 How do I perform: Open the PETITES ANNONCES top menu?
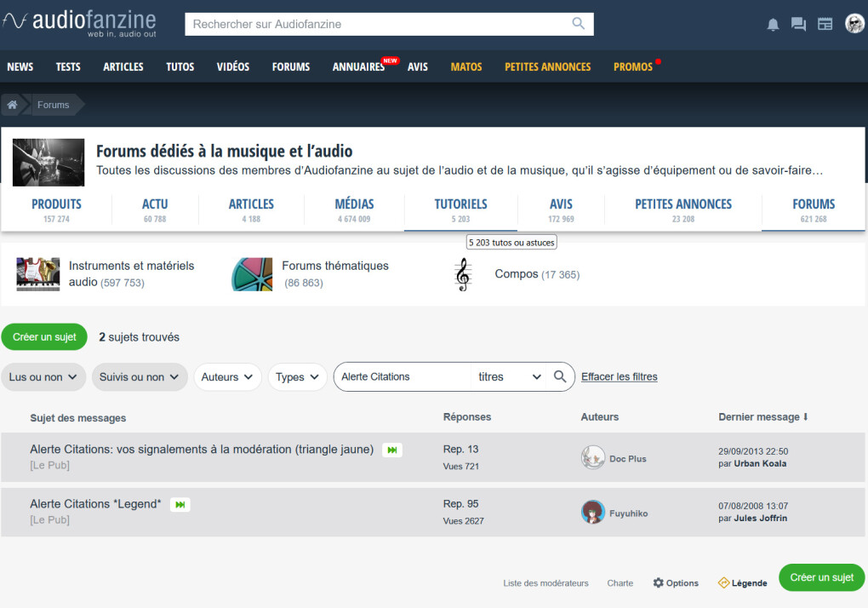(547, 67)
